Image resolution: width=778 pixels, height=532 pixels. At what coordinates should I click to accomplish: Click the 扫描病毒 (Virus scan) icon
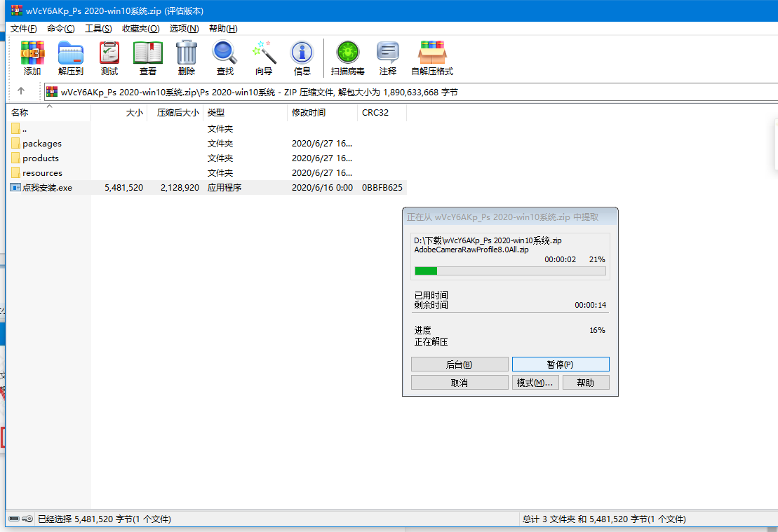pos(348,53)
